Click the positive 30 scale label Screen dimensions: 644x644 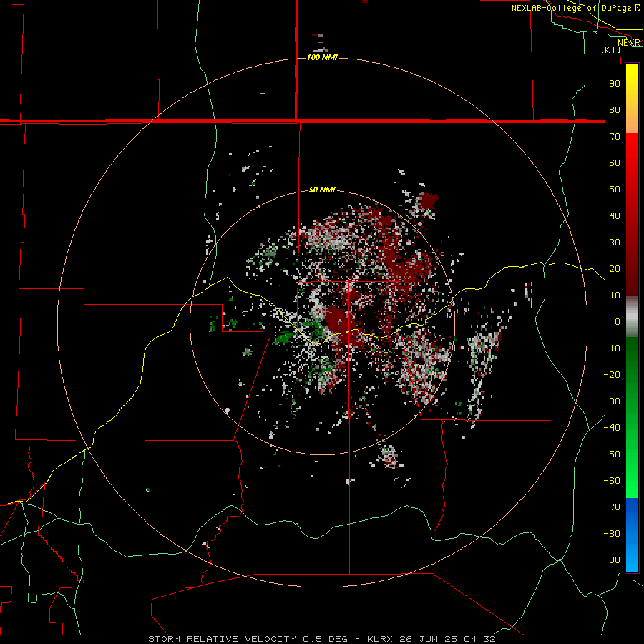click(x=615, y=243)
